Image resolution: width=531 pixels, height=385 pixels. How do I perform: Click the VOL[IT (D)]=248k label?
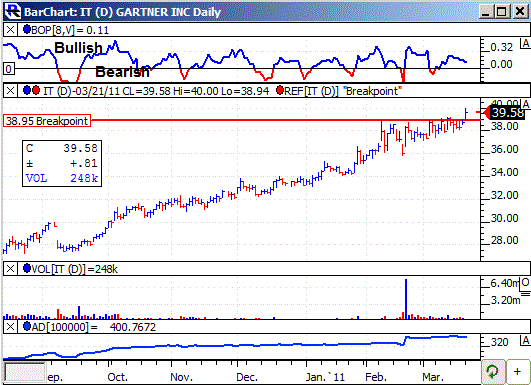click(x=75, y=269)
